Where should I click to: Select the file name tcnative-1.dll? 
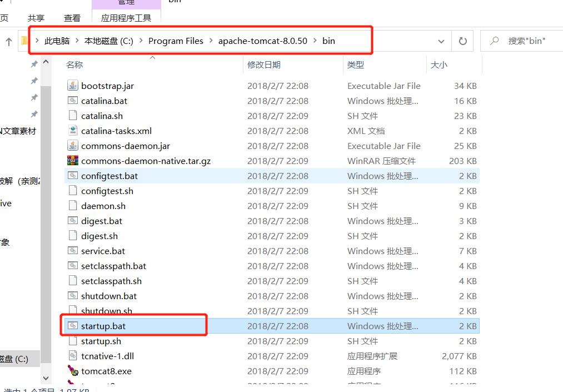107,356
